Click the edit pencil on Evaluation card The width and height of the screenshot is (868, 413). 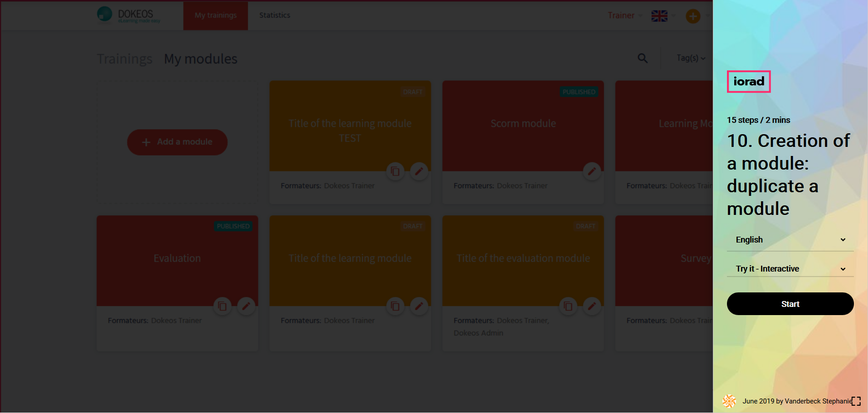246,306
